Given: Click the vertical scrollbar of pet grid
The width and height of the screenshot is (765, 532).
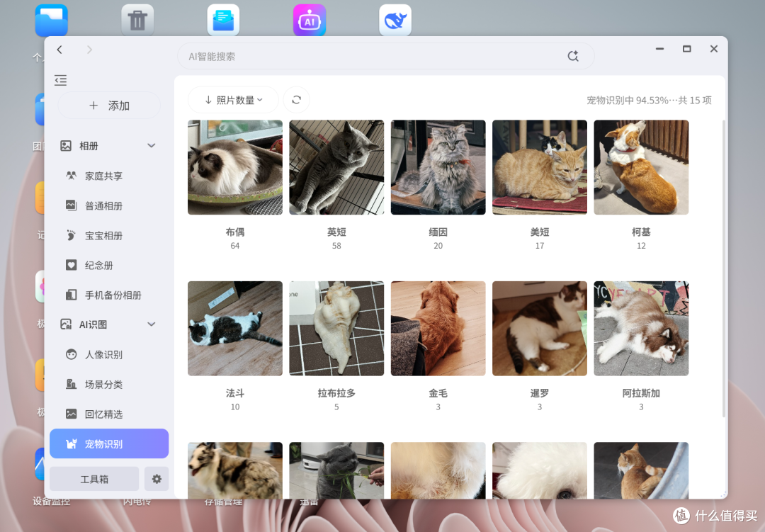Looking at the screenshot, I should (x=723, y=268).
